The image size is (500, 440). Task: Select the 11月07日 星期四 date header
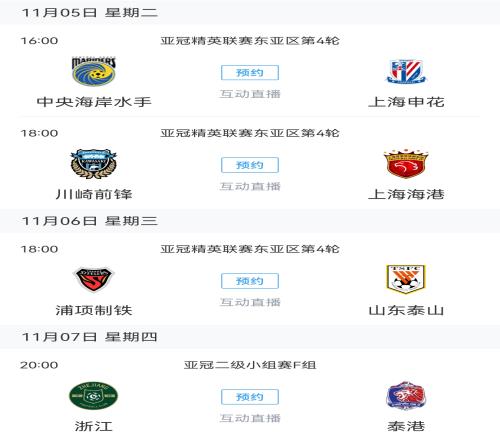point(90,337)
